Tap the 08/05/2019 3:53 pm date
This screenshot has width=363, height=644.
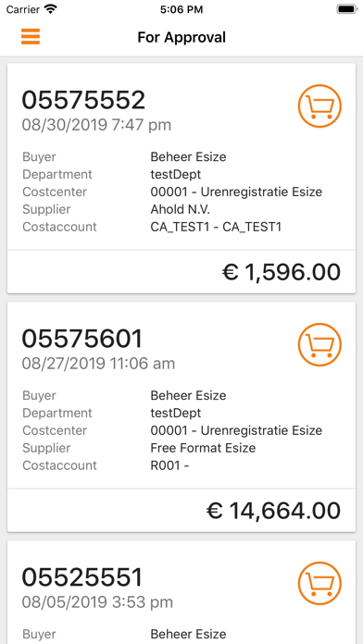pyautogui.click(x=97, y=602)
